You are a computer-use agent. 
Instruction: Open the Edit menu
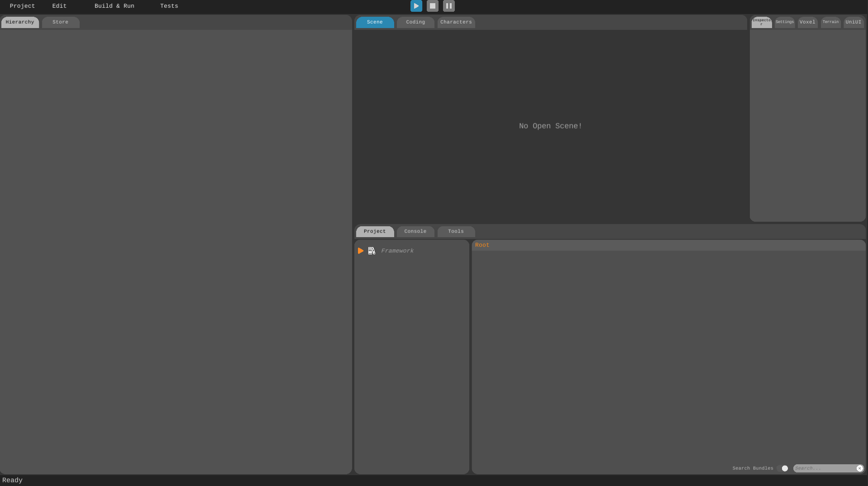(59, 6)
